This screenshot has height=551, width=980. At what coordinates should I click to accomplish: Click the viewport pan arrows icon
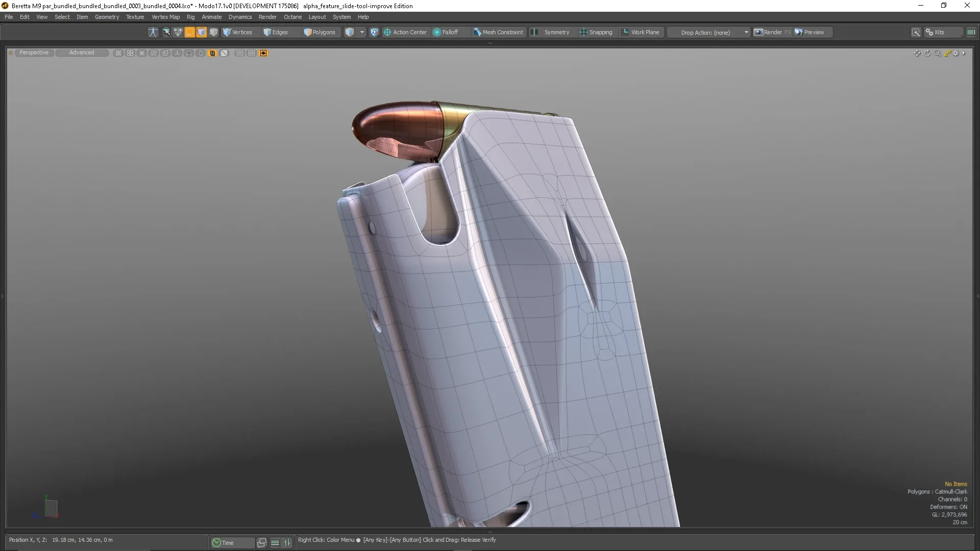click(917, 53)
